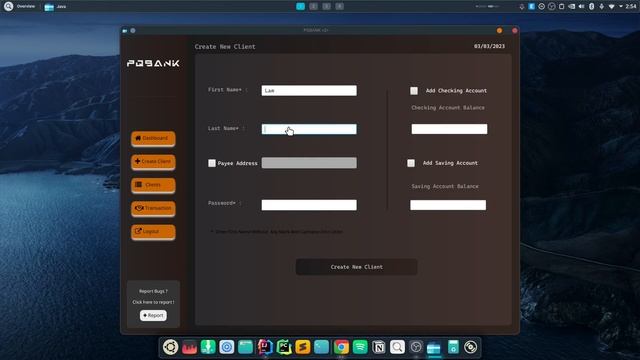Click the Payee Address text field
640x360 pixels.
309,163
